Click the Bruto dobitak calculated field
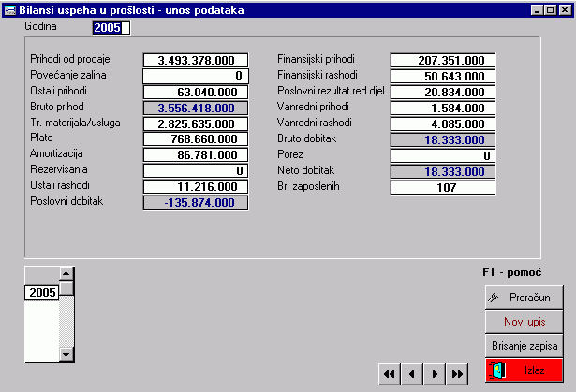Image resolution: width=576 pixels, height=392 pixels. point(443,139)
